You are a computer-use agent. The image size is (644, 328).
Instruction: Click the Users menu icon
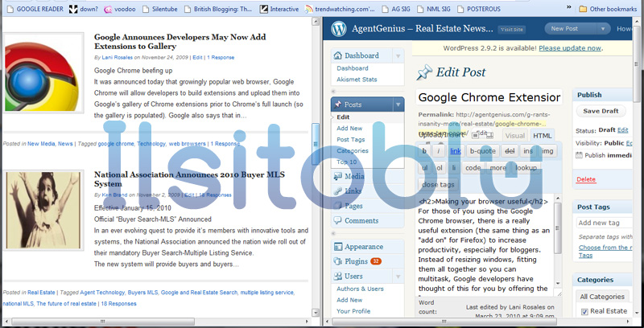click(x=337, y=276)
